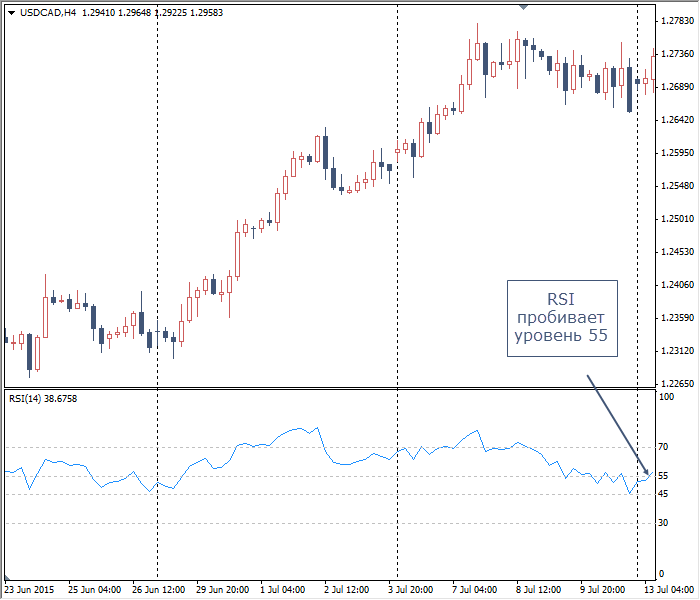This screenshot has width=700, height=600.
Task: Click the RSI 55 level label
Action: point(663,476)
